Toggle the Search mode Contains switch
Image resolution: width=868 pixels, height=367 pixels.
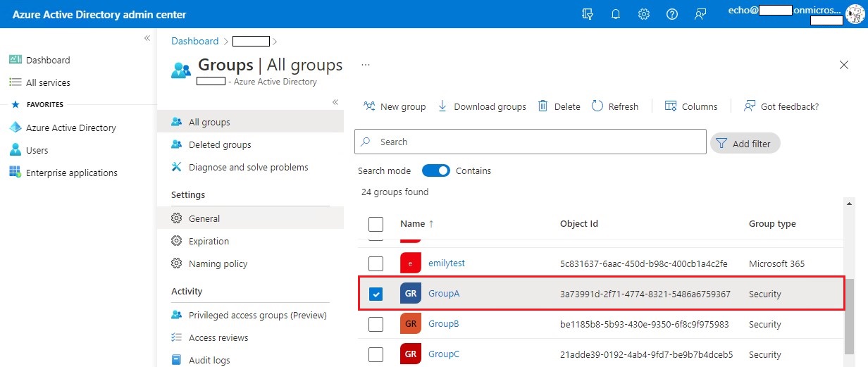[x=436, y=170]
